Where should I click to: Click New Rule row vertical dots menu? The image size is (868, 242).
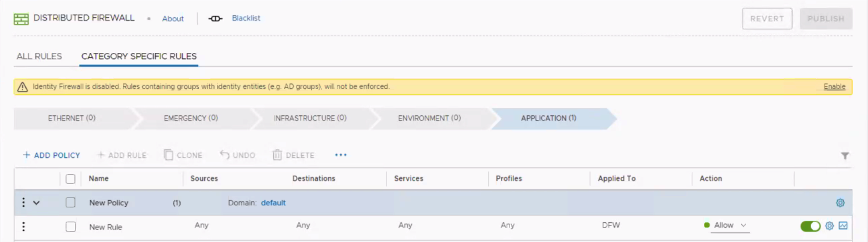[x=23, y=226]
